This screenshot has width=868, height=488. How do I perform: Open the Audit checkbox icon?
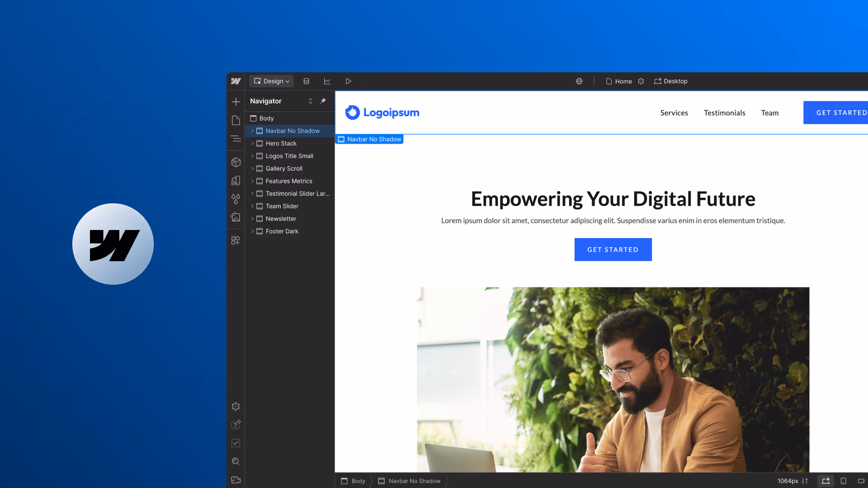236,443
